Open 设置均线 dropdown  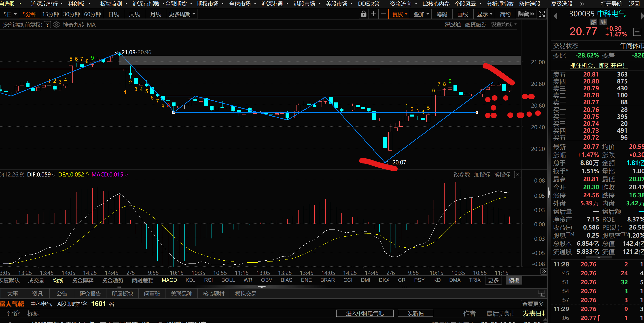pyautogui.click(x=504, y=25)
